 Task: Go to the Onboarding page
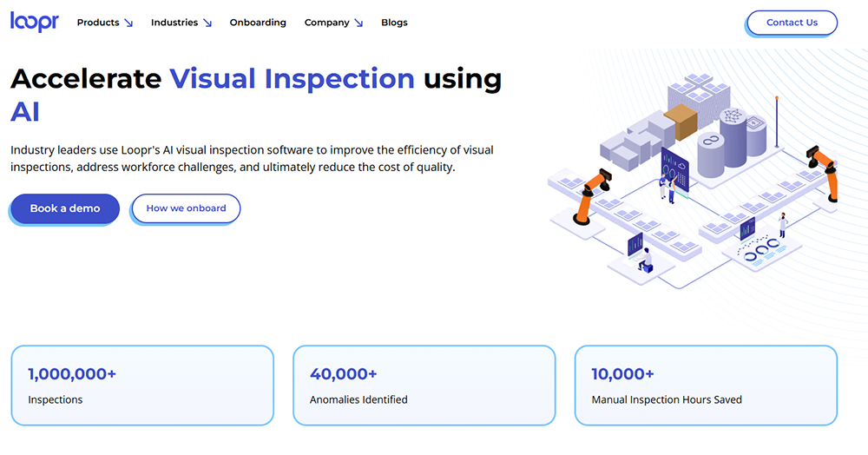coord(258,23)
